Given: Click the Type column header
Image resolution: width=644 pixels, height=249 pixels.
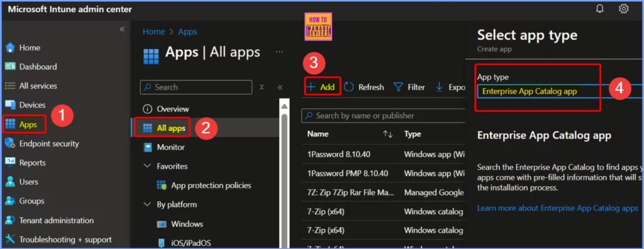Looking at the screenshot, I should (413, 134).
